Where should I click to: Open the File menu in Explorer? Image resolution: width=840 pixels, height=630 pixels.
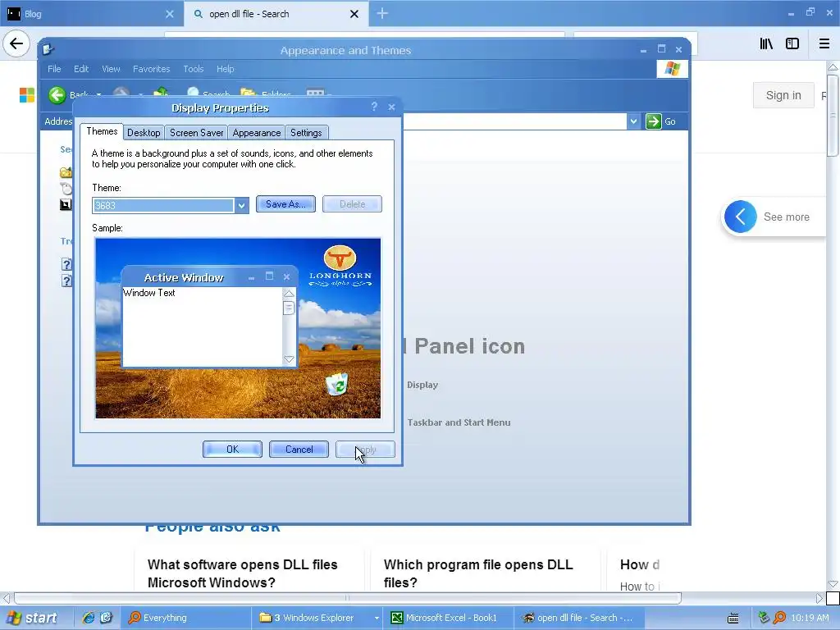coord(54,69)
